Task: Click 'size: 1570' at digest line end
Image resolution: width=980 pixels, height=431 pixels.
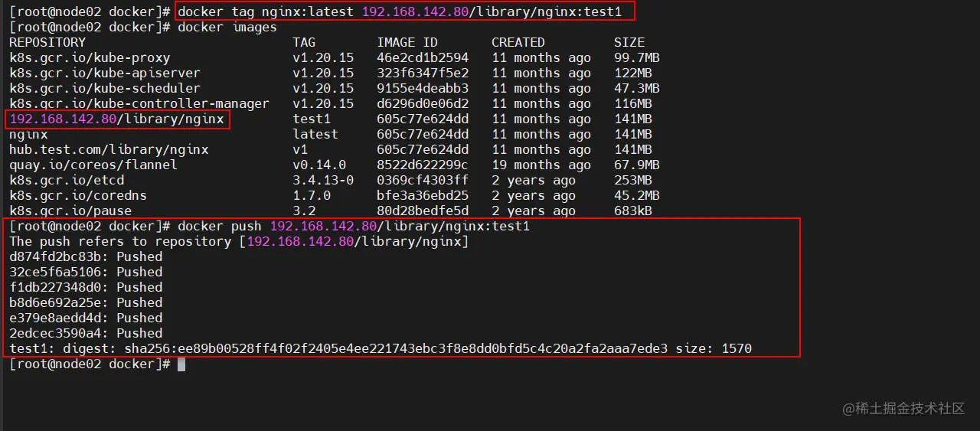Action: pyautogui.click(x=714, y=348)
